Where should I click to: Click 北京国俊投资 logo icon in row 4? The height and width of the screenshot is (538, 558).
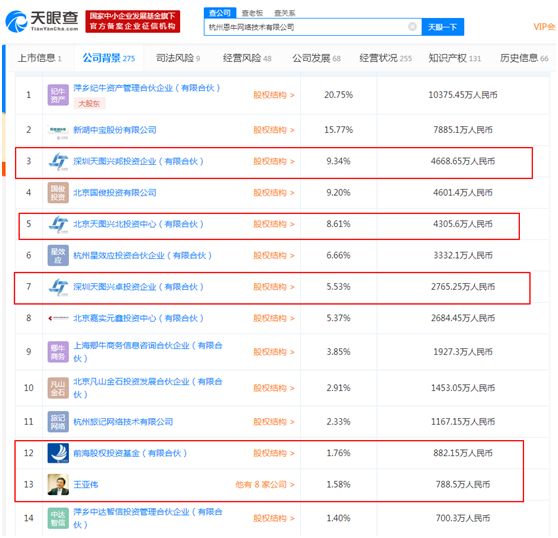click(x=58, y=192)
